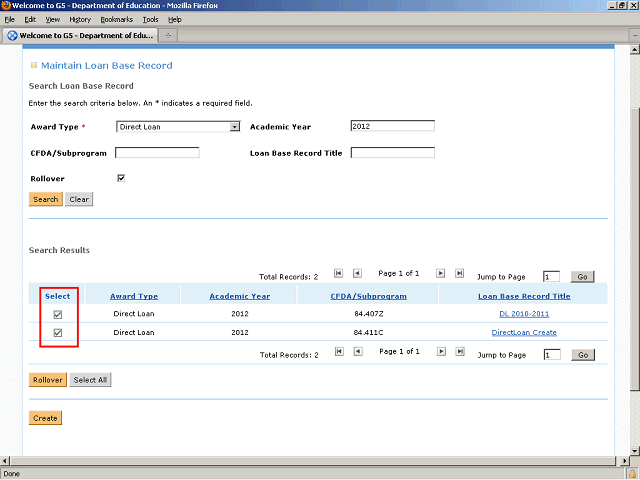
Task: Click the Create button
Action: [x=45, y=418]
